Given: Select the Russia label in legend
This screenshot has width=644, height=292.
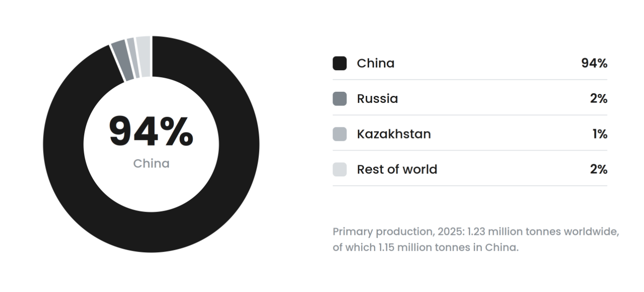Looking at the screenshot, I should (377, 99).
